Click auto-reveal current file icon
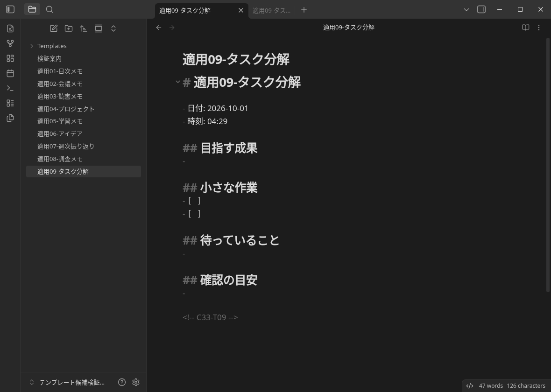The width and height of the screenshot is (551, 392). [99, 28]
